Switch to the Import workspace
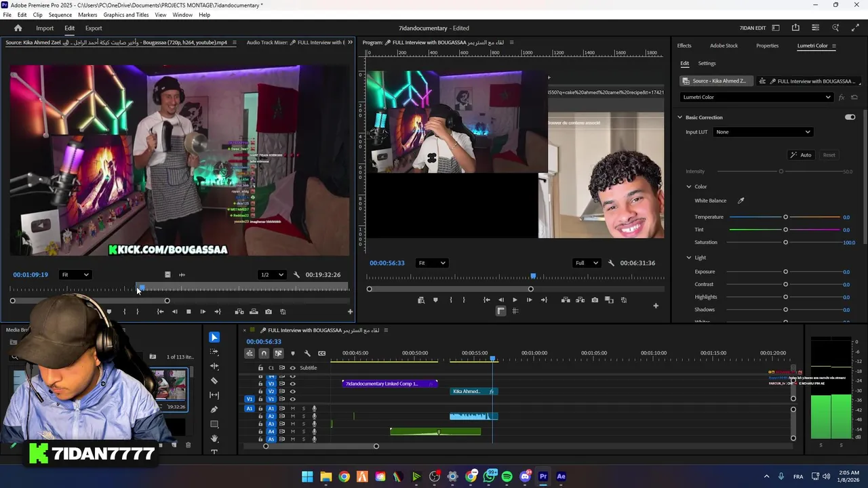Image resolution: width=868 pixels, height=488 pixels. (x=45, y=28)
